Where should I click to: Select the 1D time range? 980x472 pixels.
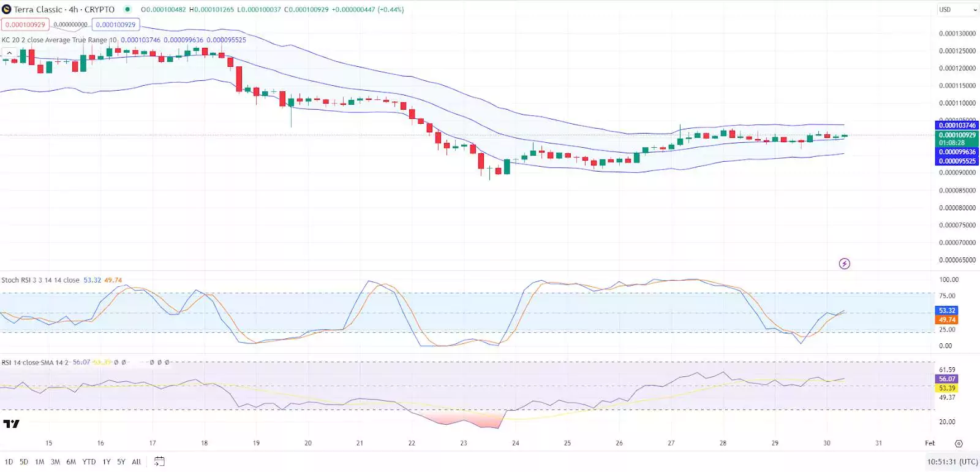(9, 462)
